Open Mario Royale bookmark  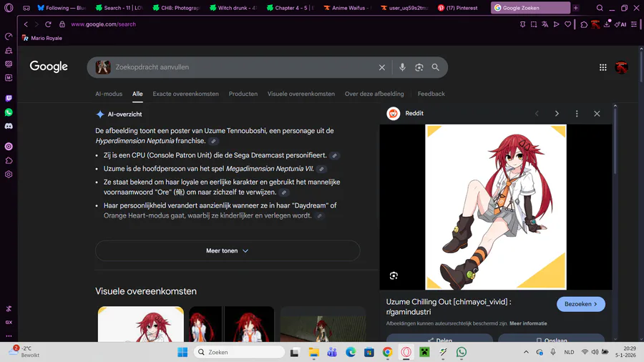point(42,38)
